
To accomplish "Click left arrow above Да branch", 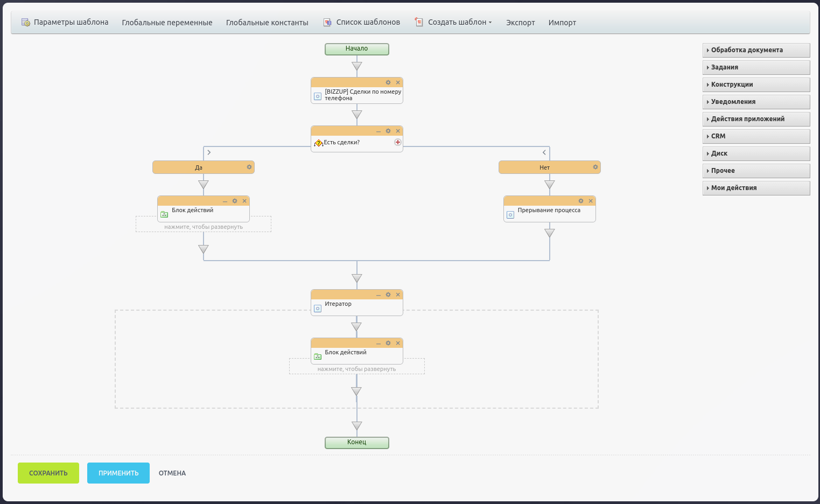I will (209, 152).
